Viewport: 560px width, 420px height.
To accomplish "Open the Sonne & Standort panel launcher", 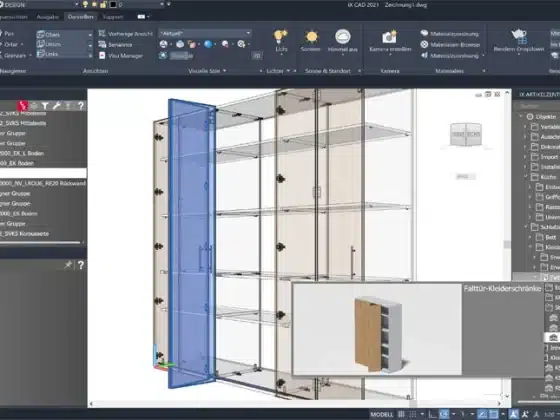I will pos(359,71).
